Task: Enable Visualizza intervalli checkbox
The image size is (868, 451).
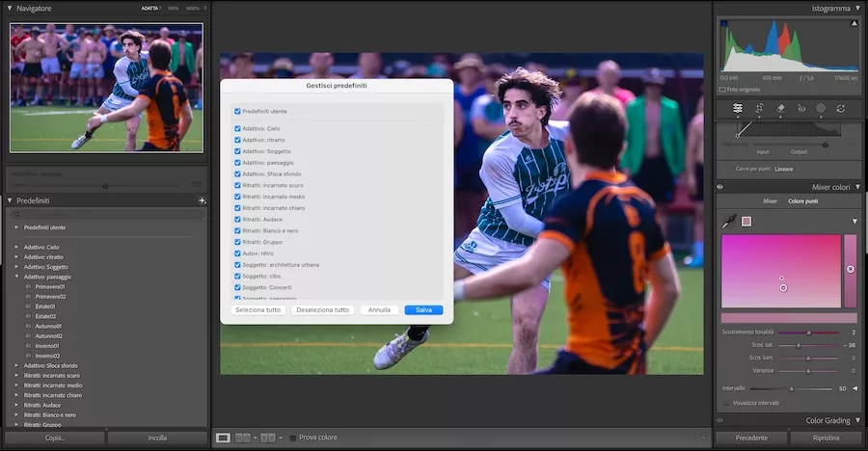Action: [x=726, y=403]
